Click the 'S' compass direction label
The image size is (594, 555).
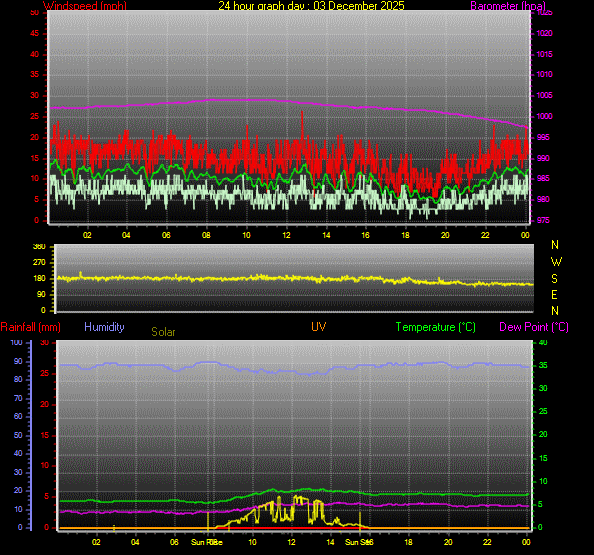point(555,279)
